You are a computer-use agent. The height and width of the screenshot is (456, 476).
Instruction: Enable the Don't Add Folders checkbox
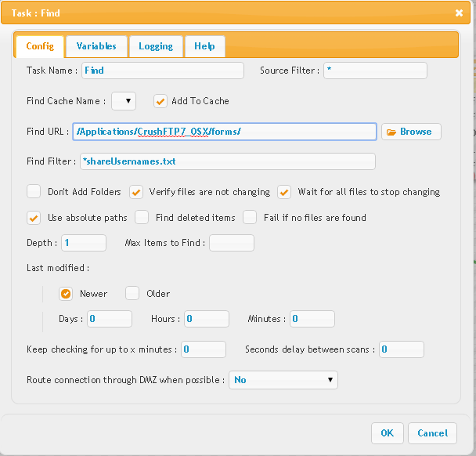(34, 192)
